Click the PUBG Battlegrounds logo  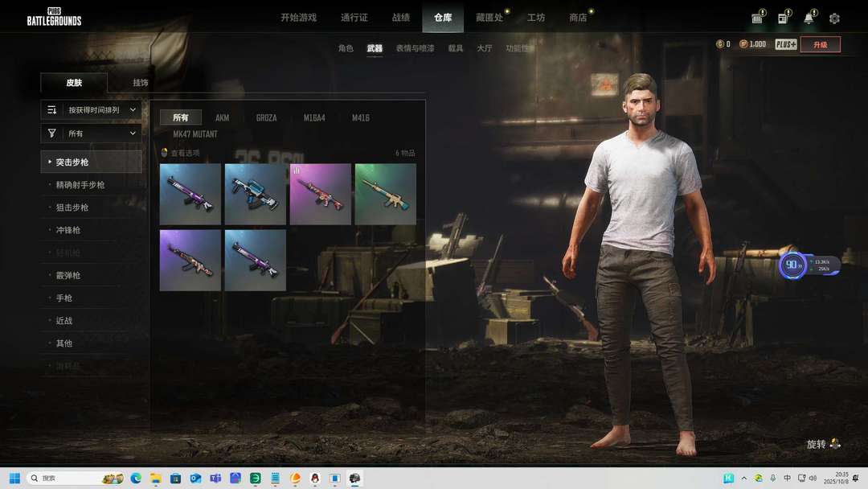pos(54,16)
